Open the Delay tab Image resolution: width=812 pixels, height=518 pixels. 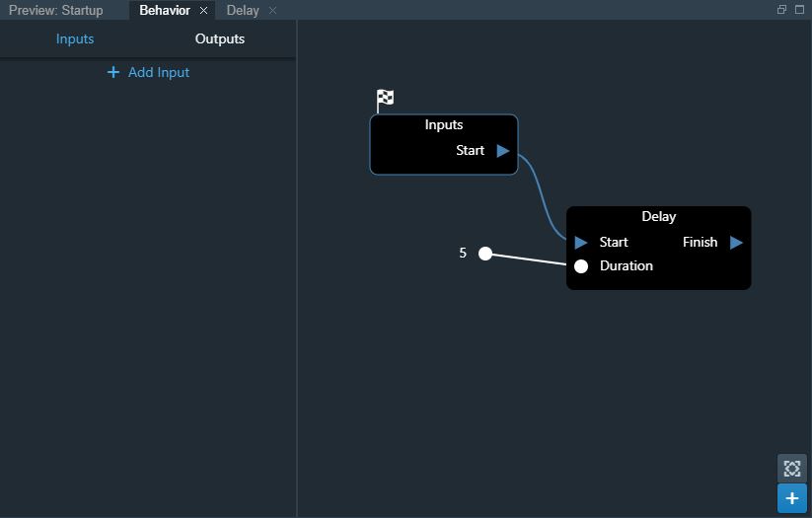point(242,10)
